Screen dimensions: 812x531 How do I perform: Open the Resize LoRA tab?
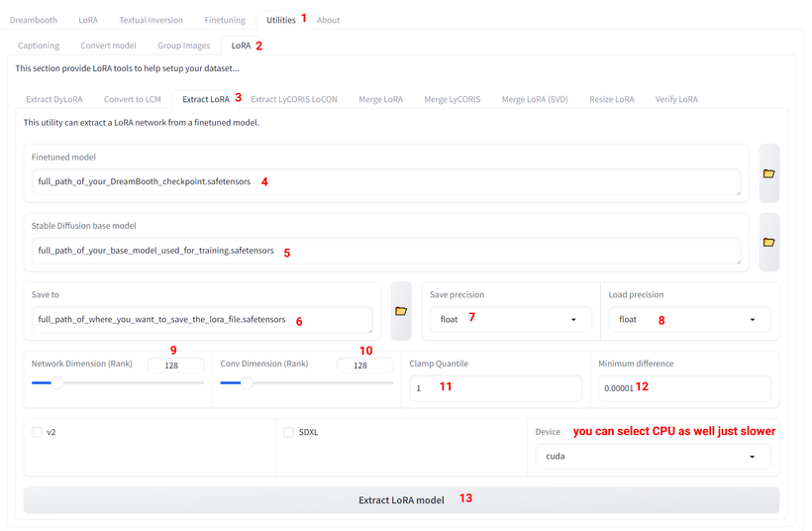(x=612, y=99)
